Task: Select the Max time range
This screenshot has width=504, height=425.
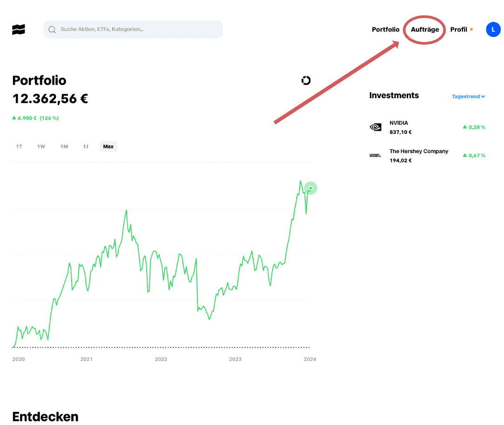Action: click(x=108, y=147)
